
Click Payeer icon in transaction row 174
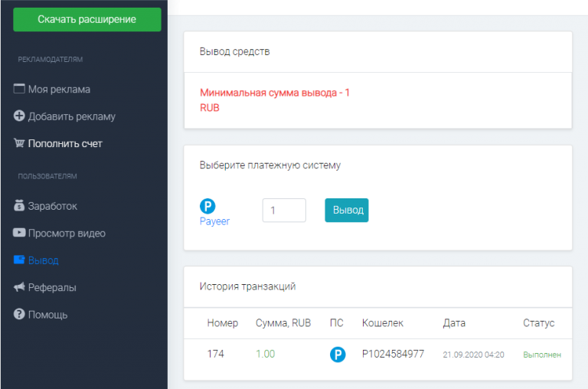pyautogui.click(x=337, y=355)
